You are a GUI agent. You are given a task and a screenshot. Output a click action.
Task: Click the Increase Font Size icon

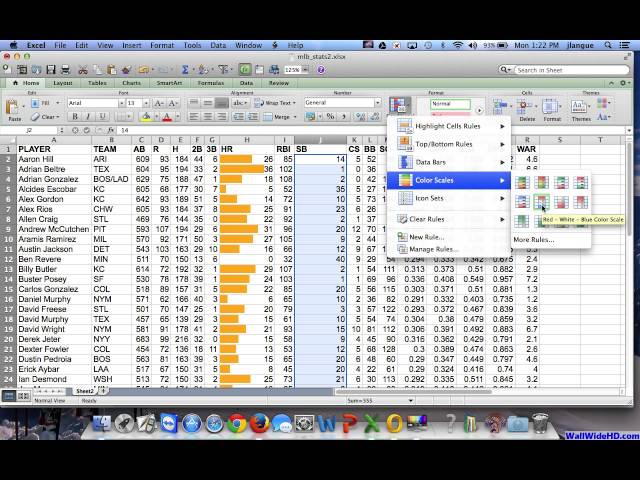[x=159, y=103]
